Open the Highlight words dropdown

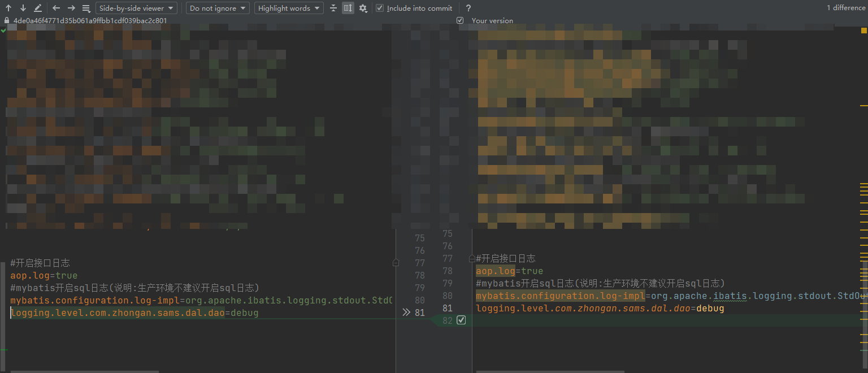point(289,8)
